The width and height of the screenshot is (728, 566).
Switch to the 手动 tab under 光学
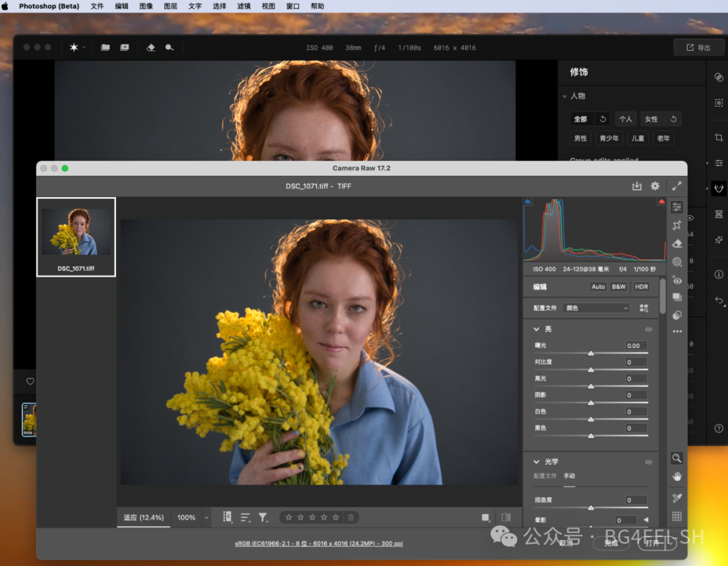[x=569, y=476]
